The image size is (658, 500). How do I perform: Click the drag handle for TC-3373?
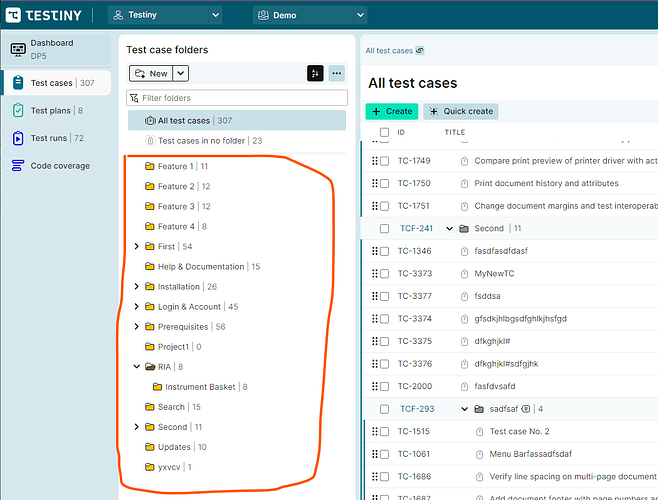(x=375, y=274)
